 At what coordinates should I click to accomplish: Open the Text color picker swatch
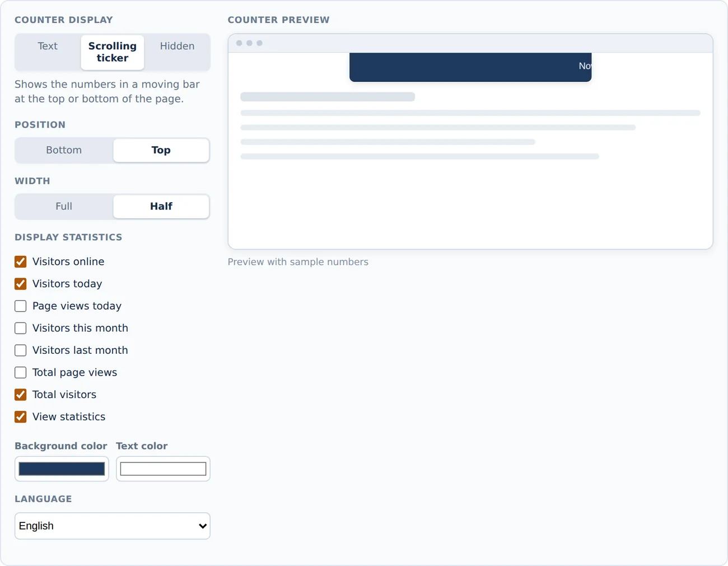click(x=163, y=469)
